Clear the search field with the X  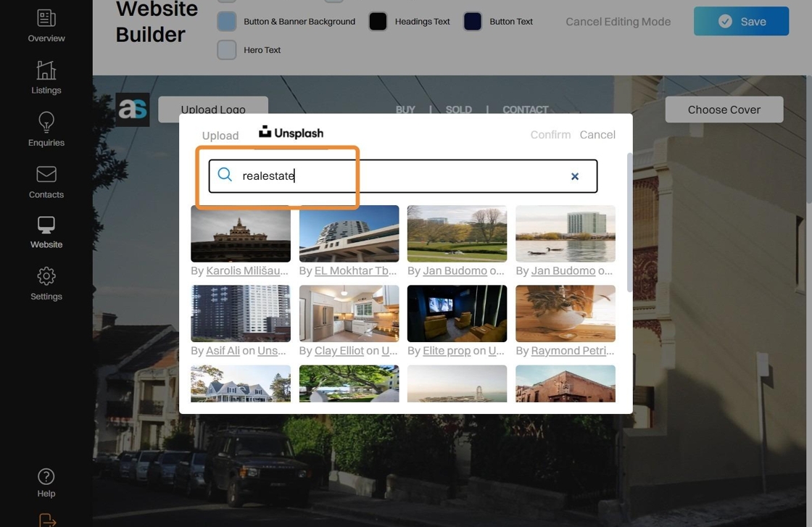point(575,177)
